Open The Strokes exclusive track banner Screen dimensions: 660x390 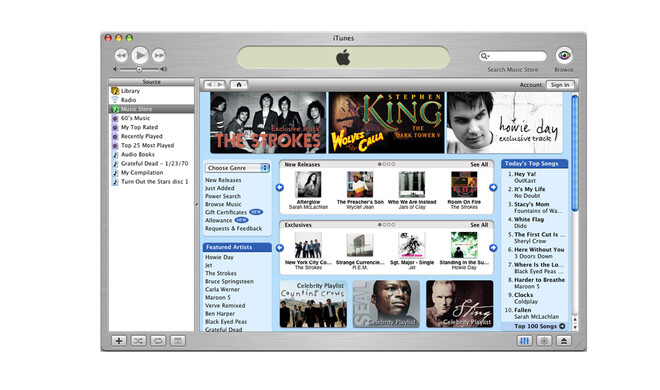tap(268, 122)
